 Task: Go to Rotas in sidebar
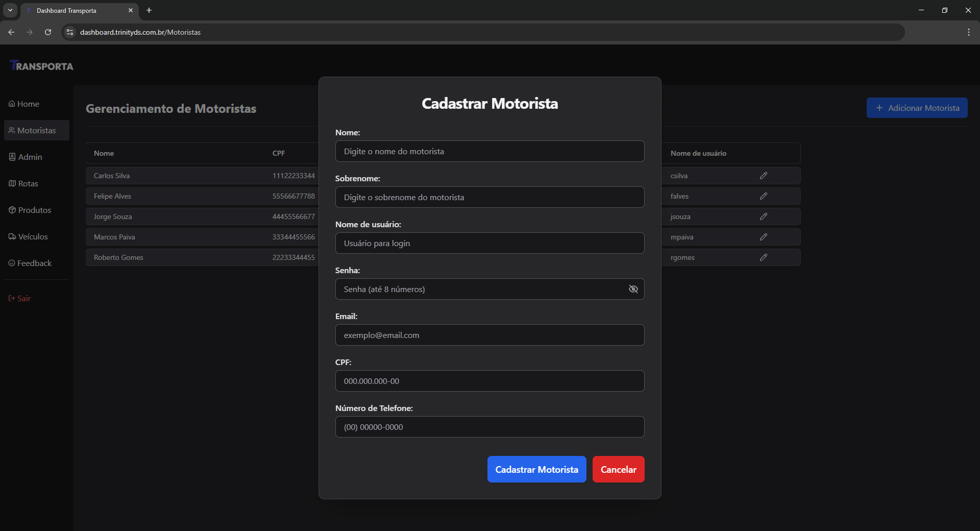(24, 183)
